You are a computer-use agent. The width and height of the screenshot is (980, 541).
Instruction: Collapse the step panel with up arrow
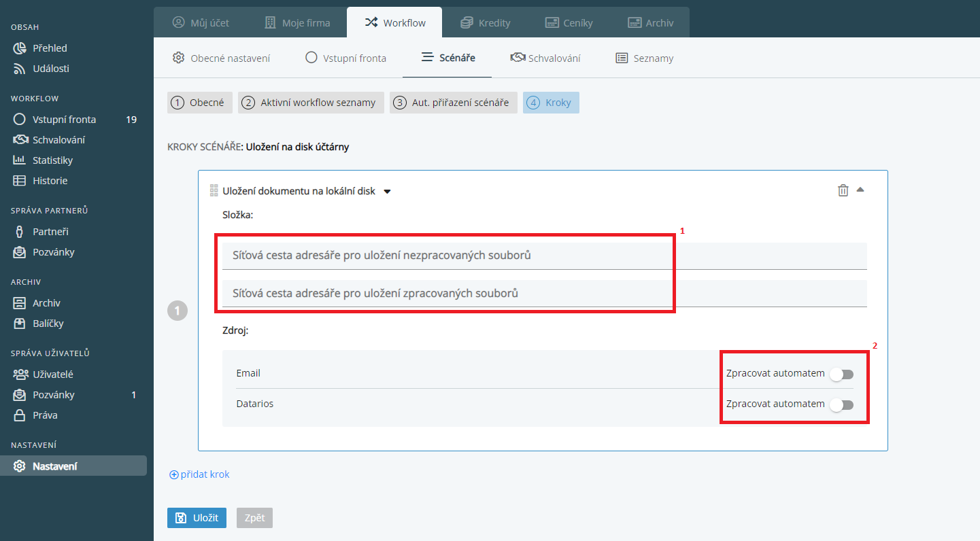860,190
